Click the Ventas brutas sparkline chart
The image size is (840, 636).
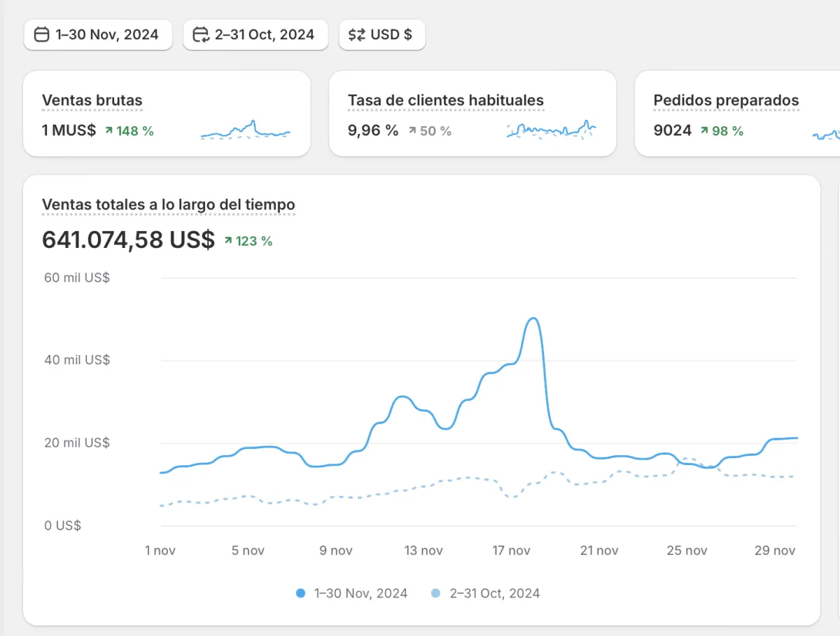coord(245,130)
